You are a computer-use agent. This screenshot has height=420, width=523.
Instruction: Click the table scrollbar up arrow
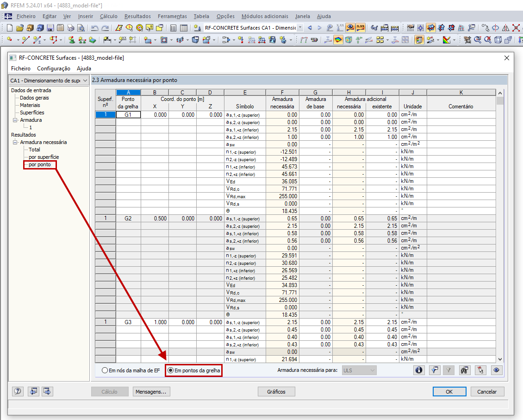click(500, 93)
